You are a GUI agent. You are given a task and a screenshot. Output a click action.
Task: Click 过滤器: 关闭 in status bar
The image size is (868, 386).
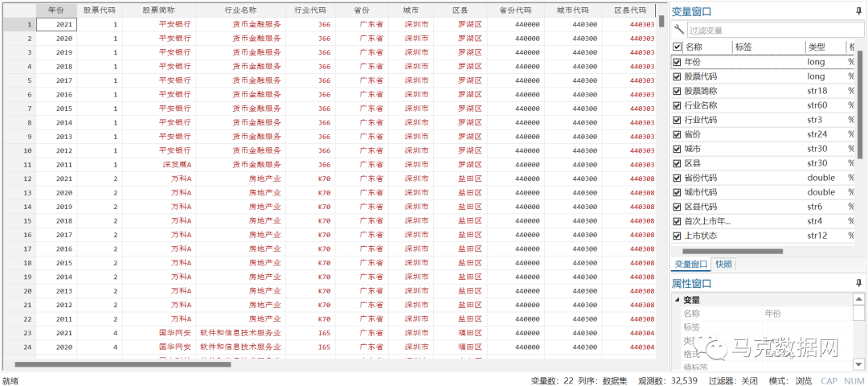[x=732, y=380]
